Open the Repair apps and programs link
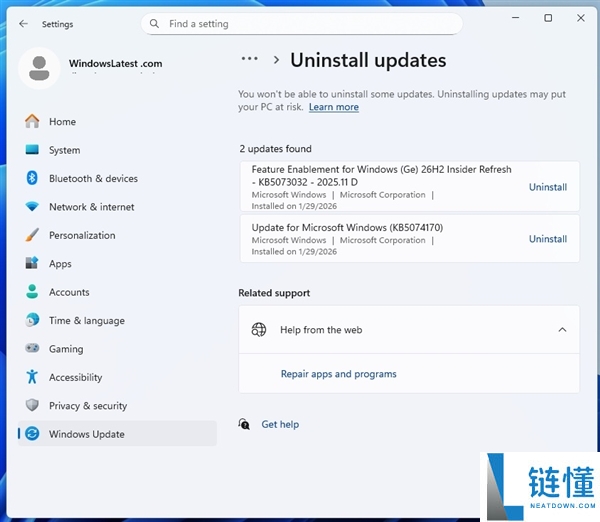 point(338,374)
